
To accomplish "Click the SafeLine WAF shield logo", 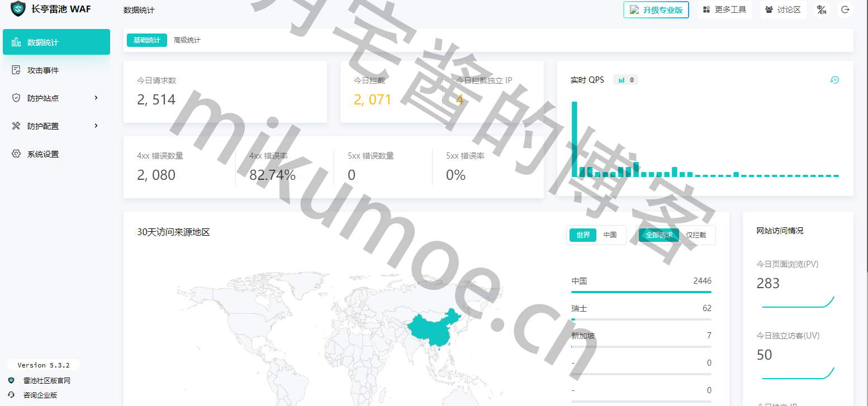I will (18, 9).
